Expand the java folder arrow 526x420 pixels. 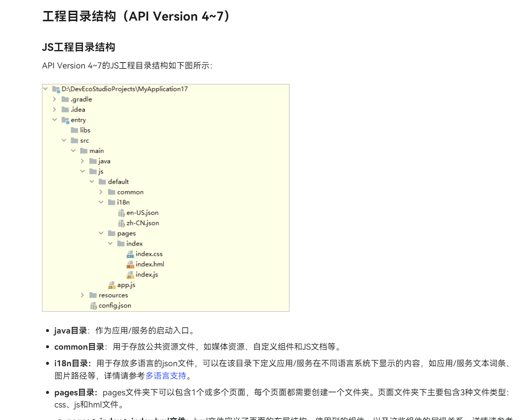coord(82,161)
